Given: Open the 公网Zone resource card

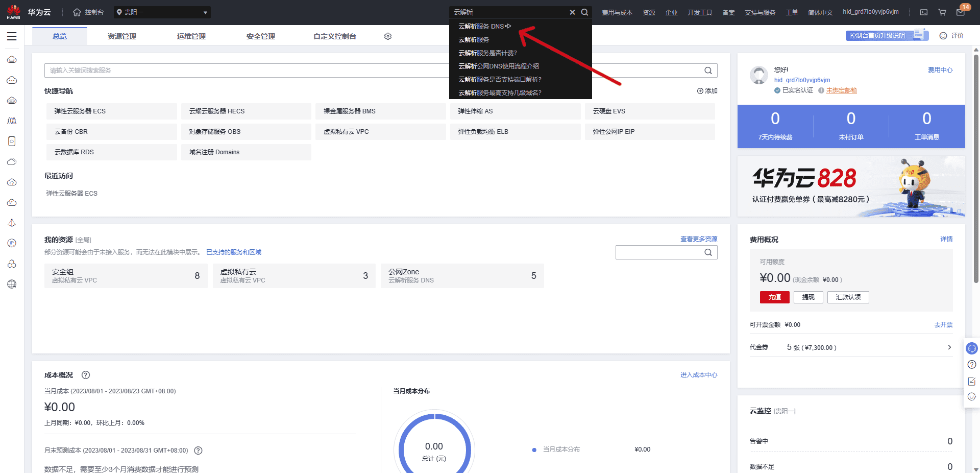Looking at the screenshot, I should [x=462, y=276].
